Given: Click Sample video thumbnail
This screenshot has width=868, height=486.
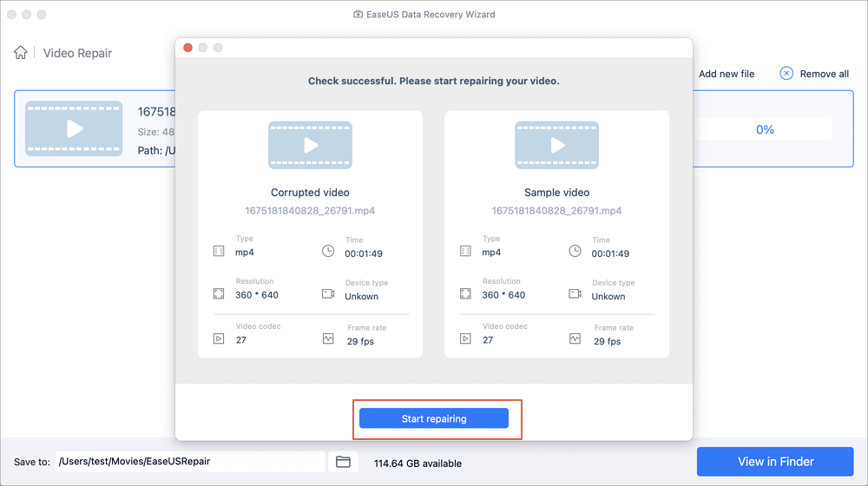Looking at the screenshot, I should pos(557,145).
